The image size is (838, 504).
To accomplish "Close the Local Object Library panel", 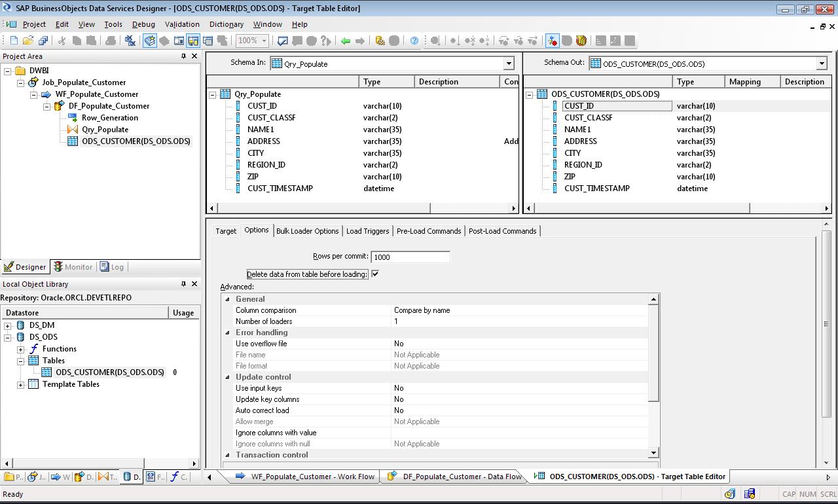I will coord(194,283).
